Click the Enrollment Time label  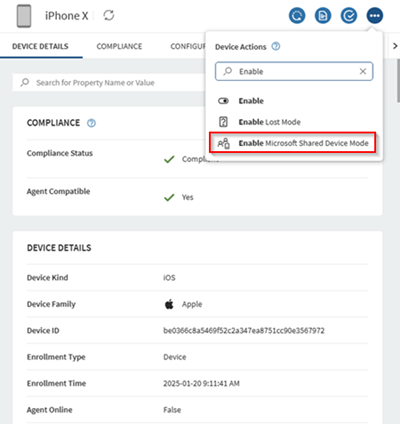[x=56, y=383]
